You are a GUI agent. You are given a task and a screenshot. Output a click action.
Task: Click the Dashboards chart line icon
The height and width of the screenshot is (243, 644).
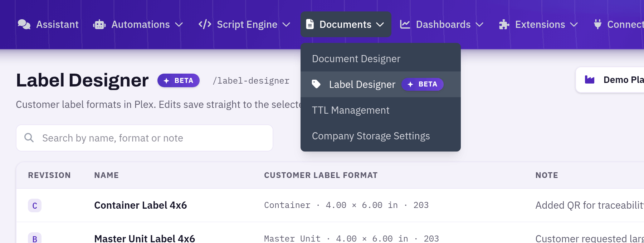405,24
